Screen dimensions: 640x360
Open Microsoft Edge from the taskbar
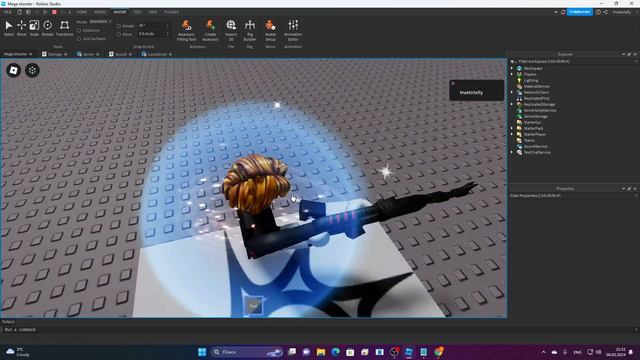pyautogui.click(x=336, y=352)
